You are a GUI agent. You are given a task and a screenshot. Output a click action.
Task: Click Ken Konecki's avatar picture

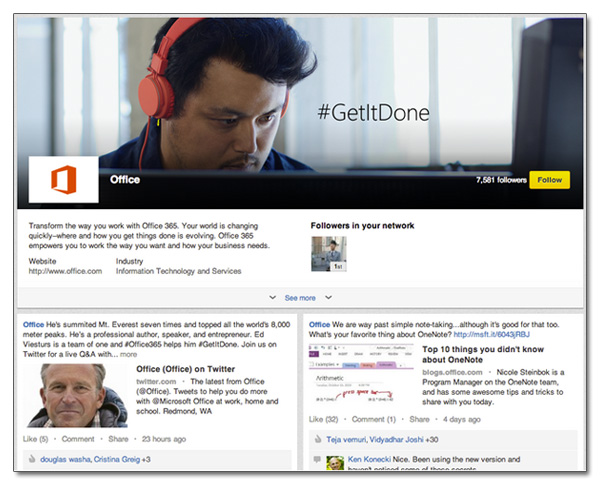coord(335,463)
